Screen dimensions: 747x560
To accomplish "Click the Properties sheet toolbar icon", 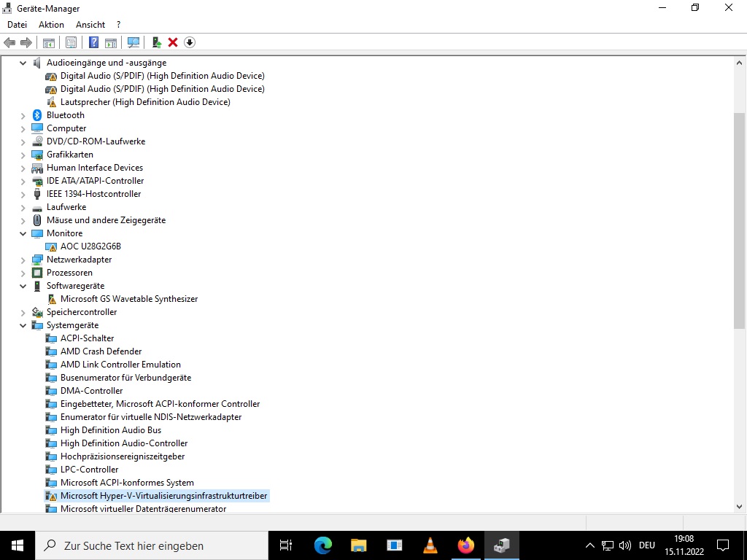I will (x=71, y=42).
